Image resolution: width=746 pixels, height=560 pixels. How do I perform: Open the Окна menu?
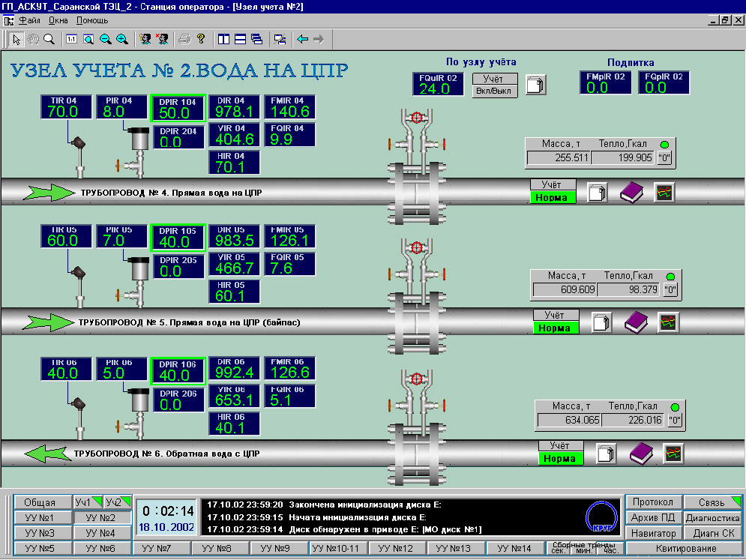[x=58, y=20]
